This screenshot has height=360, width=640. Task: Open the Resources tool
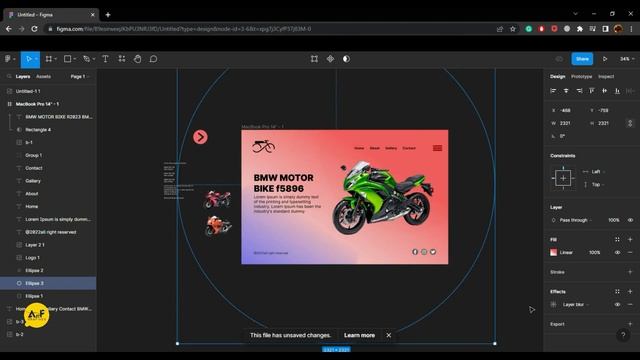[122, 59]
